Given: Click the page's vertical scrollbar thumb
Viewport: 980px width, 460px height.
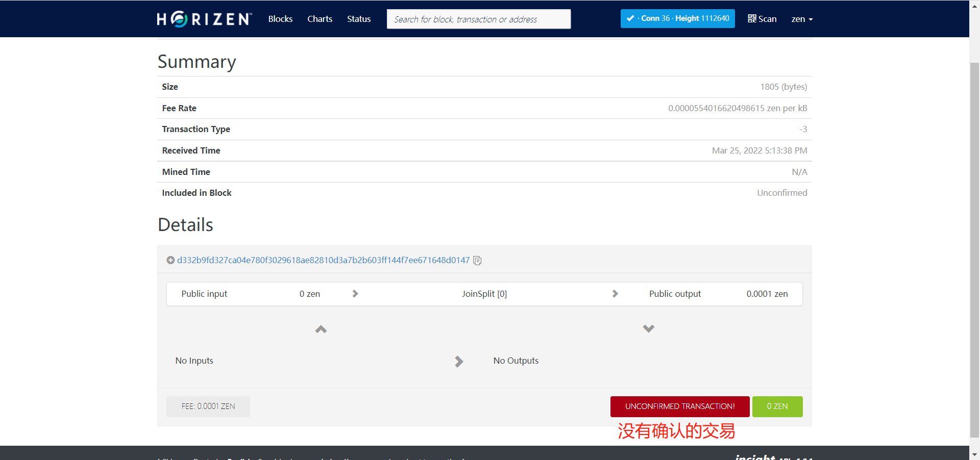Looking at the screenshot, I should 974,250.
